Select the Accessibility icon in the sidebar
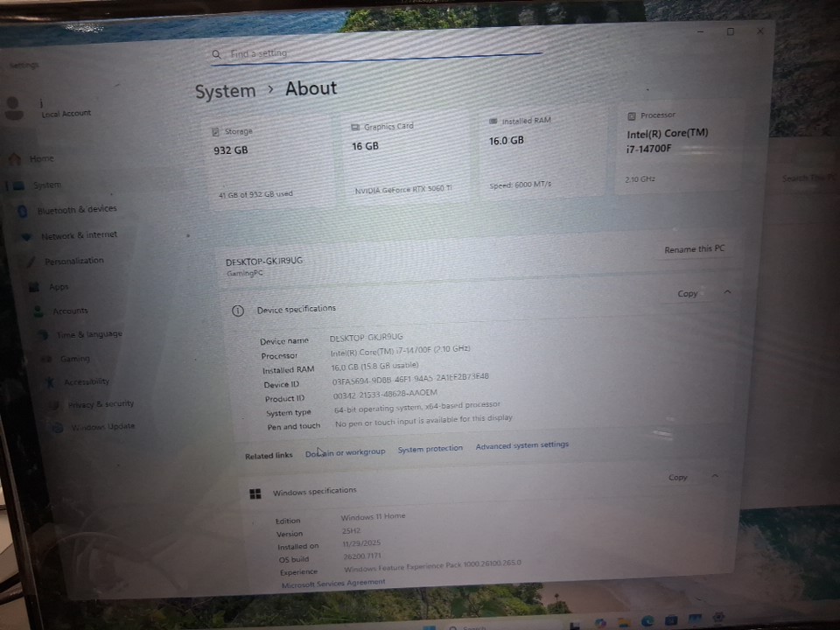The image size is (840, 630). [x=52, y=382]
